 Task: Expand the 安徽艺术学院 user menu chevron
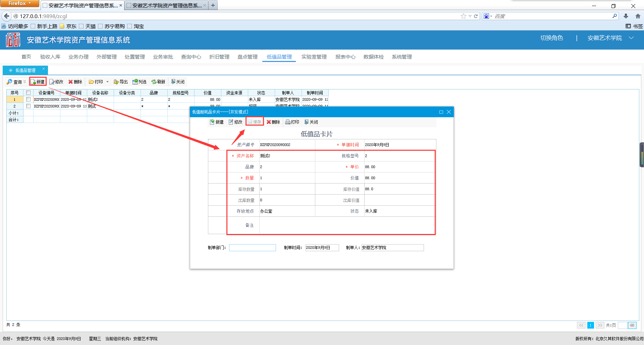click(631, 38)
